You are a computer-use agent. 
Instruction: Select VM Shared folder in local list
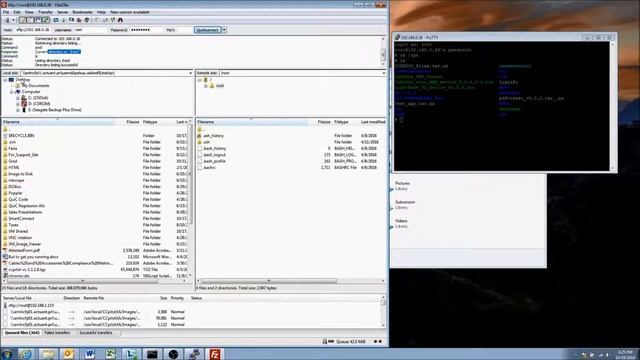(x=18, y=231)
